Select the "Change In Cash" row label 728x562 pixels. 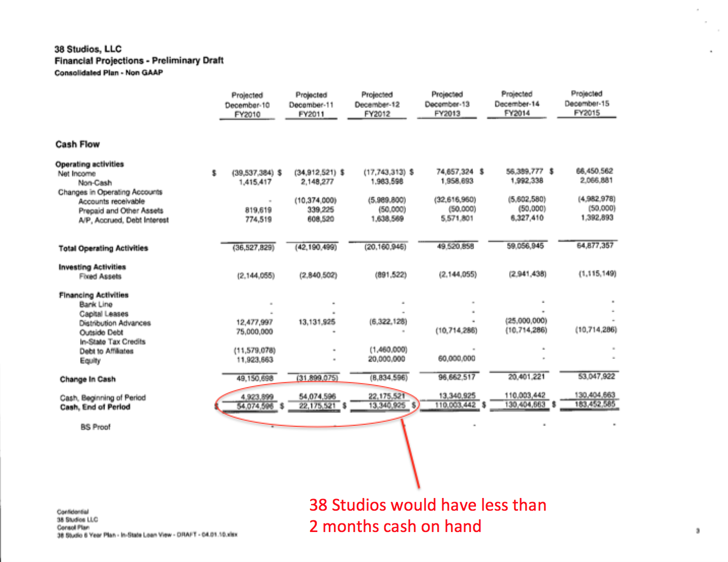[87, 379]
